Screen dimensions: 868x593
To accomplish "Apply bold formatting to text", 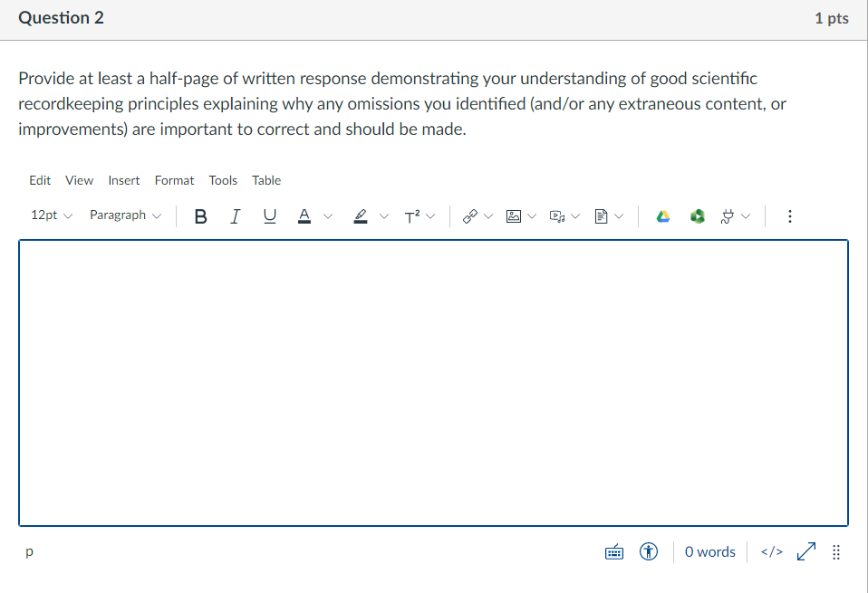I will click(200, 215).
